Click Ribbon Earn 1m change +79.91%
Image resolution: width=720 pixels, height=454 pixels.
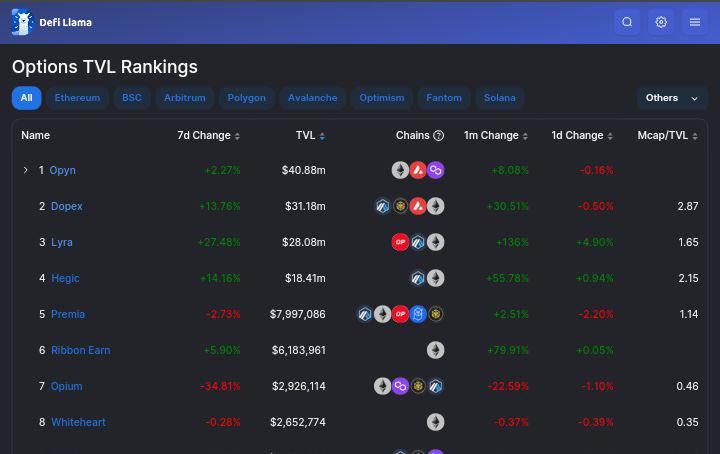point(508,350)
